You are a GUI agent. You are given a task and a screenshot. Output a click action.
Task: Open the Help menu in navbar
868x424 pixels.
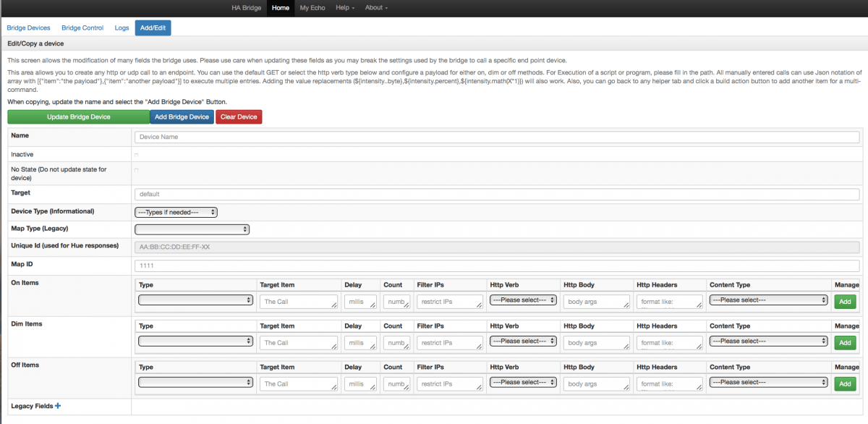[x=345, y=8]
